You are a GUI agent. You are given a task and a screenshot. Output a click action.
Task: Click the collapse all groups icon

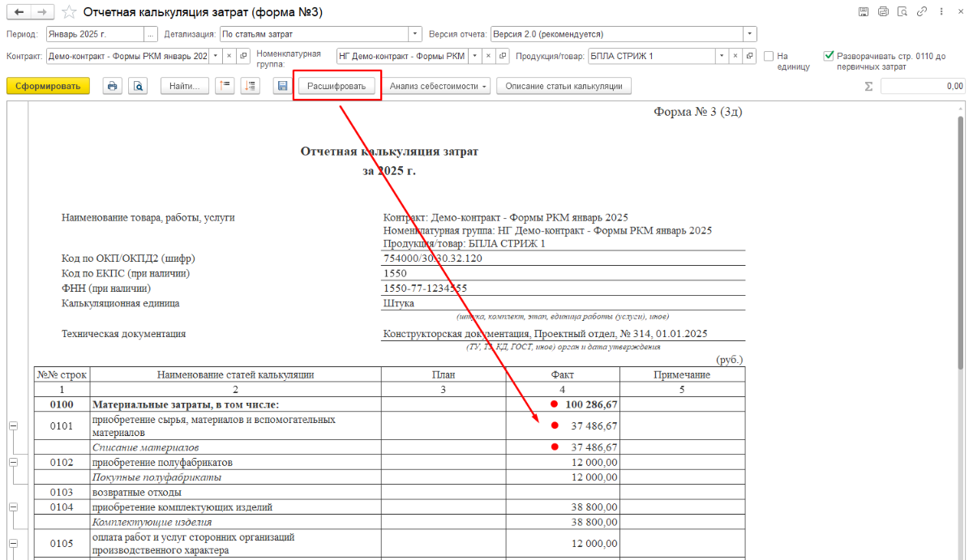coord(225,86)
